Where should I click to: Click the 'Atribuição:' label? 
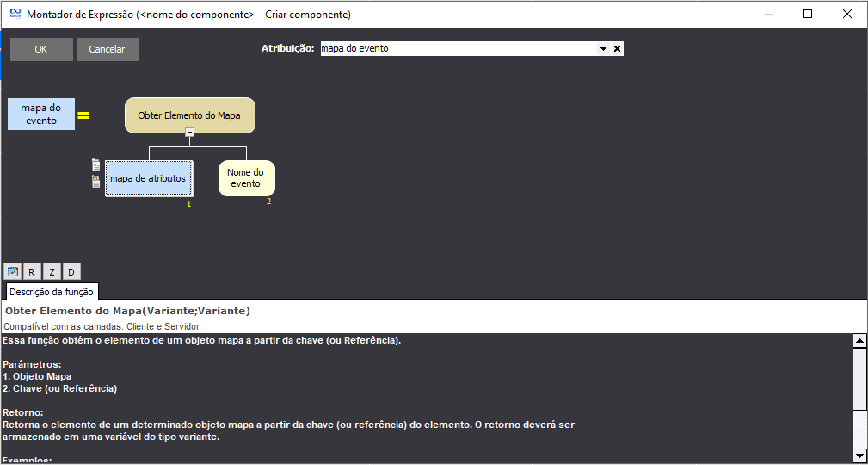coord(288,49)
